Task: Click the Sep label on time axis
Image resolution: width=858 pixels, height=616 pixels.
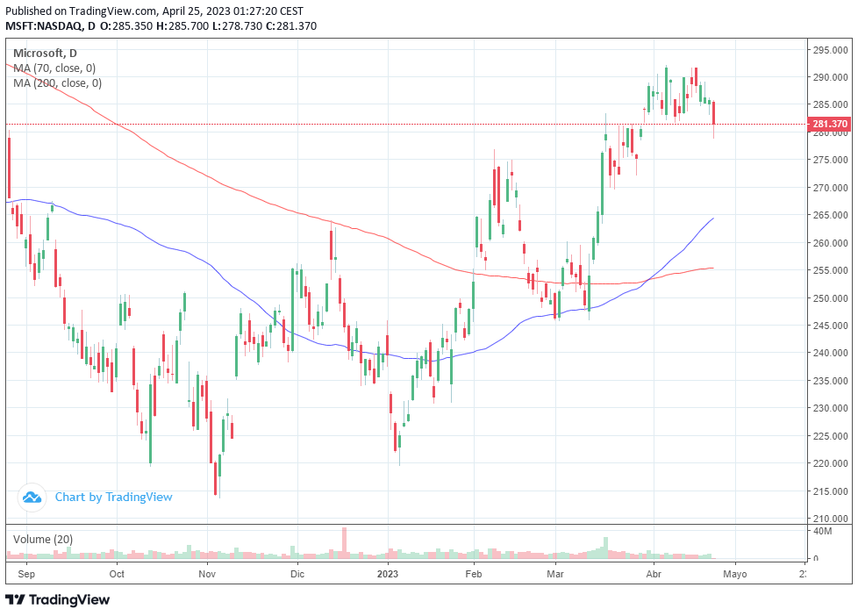Action: tap(26, 575)
